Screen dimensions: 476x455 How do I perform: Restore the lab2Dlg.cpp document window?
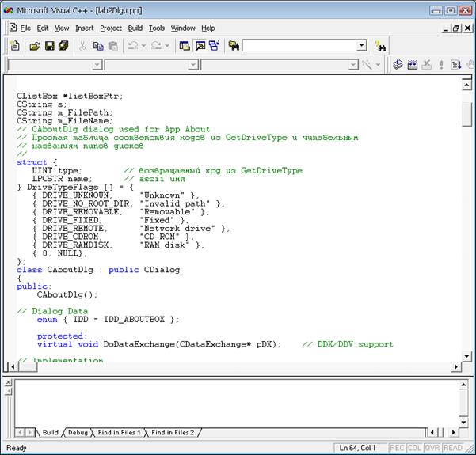point(456,28)
